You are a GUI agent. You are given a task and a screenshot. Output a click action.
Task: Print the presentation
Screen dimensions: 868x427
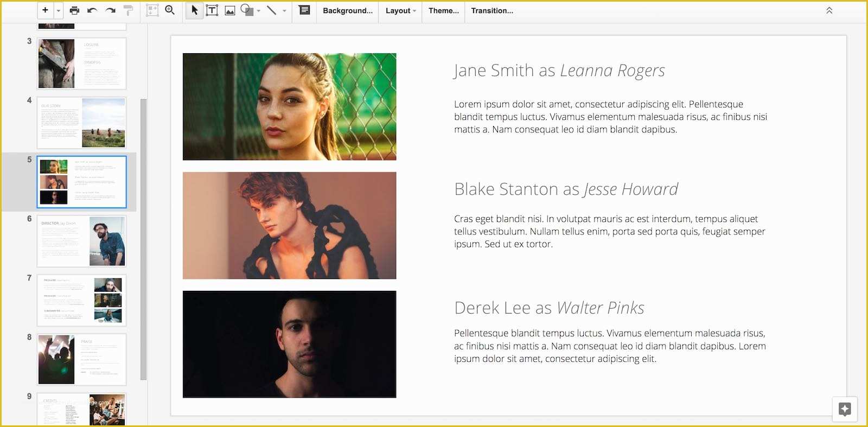point(74,10)
